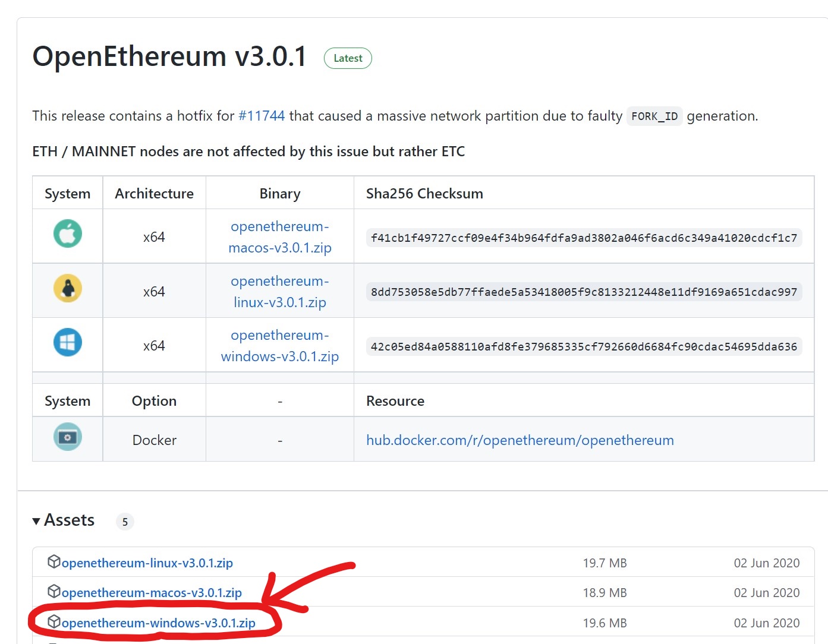Click the Docker whale icon in the table
Viewport: 828px width, 644px height.
point(67,438)
